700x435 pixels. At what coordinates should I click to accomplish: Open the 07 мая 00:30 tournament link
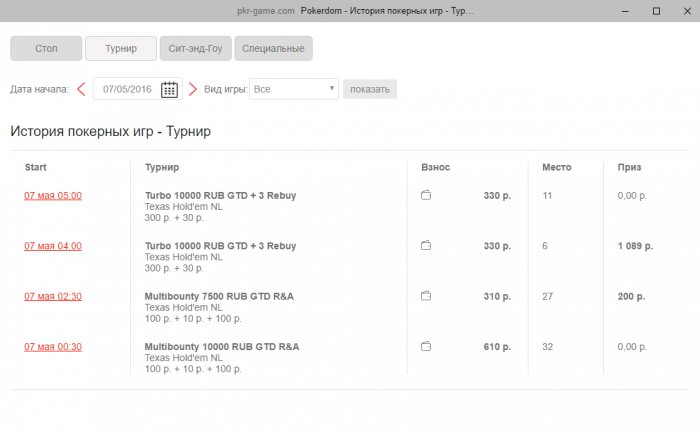tap(53, 346)
